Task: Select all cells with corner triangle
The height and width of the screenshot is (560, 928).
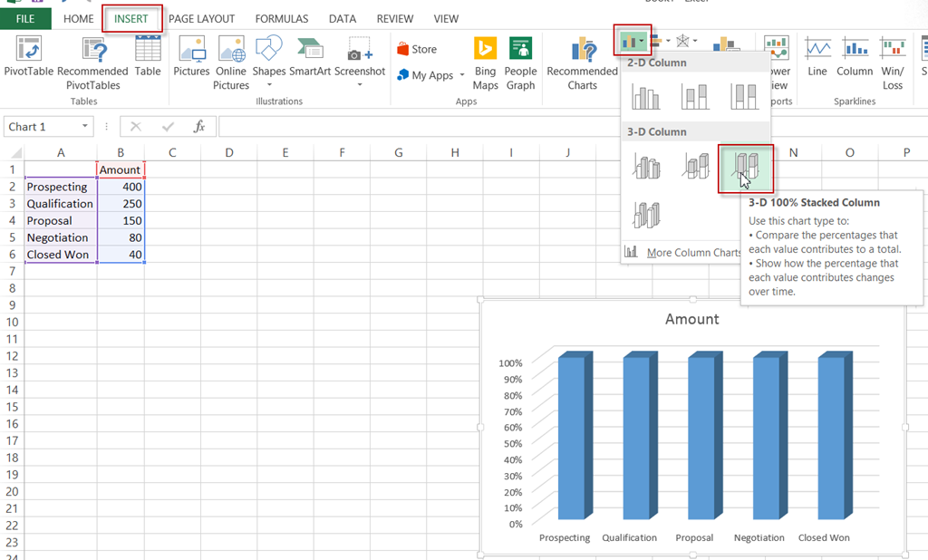Action: click(16, 153)
